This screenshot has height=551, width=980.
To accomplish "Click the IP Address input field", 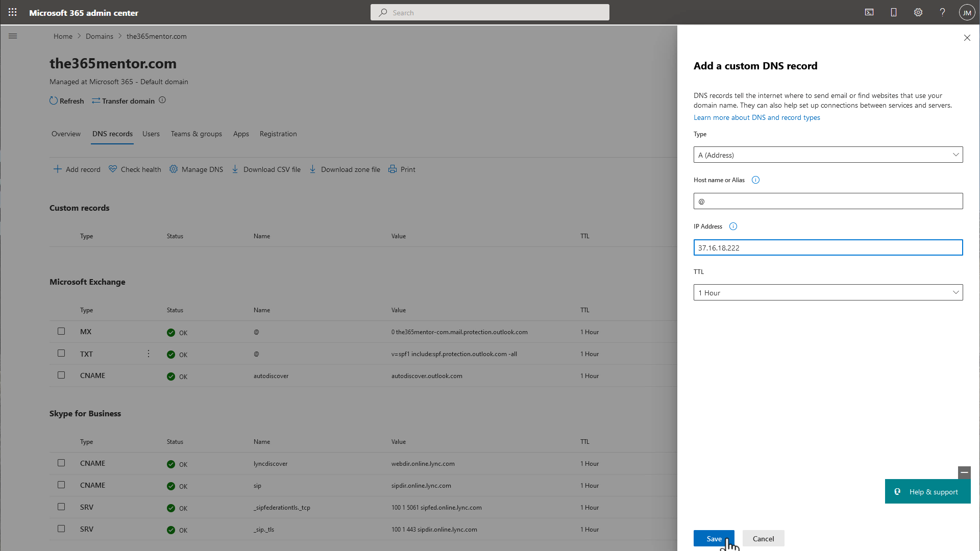I will (828, 247).
